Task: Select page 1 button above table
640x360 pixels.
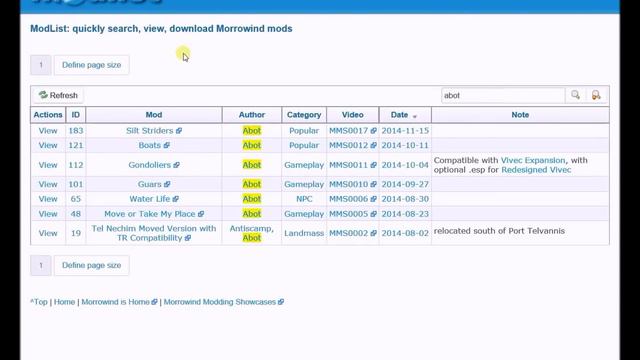Action: coord(41,65)
